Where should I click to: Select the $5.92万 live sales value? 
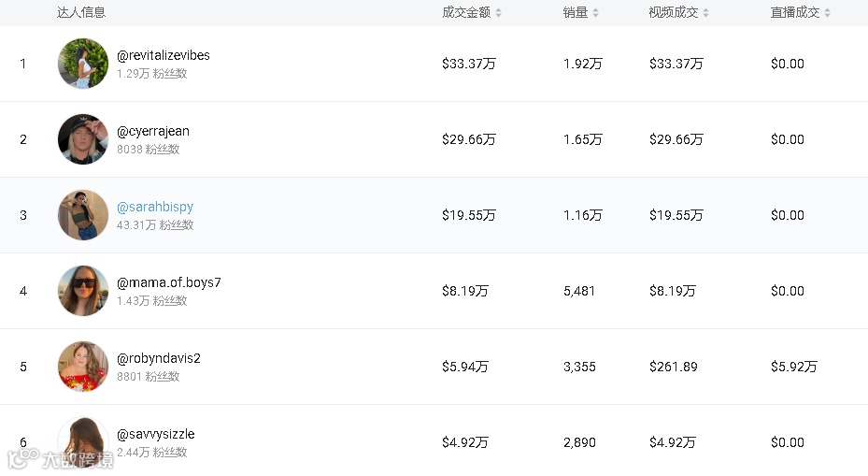[x=794, y=367]
